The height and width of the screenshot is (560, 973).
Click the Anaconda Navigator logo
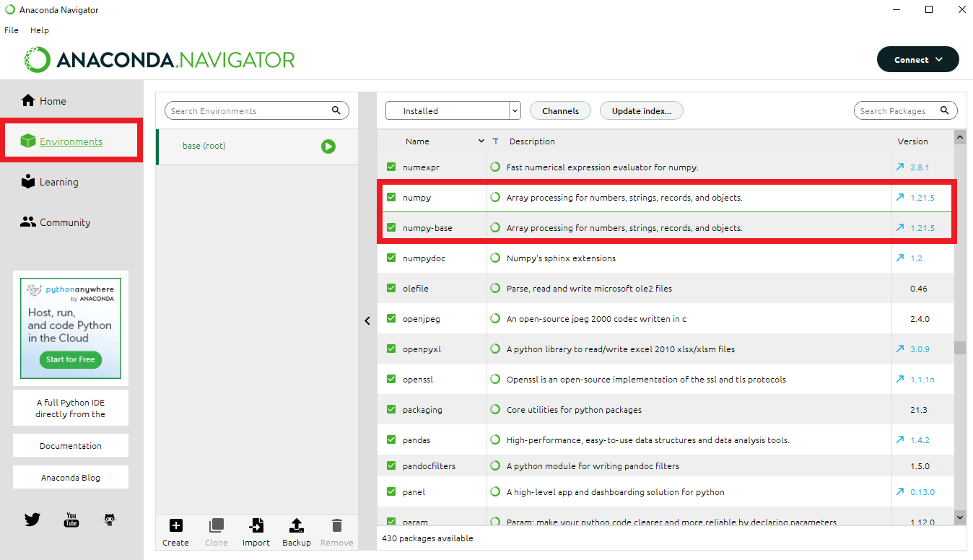pos(160,60)
